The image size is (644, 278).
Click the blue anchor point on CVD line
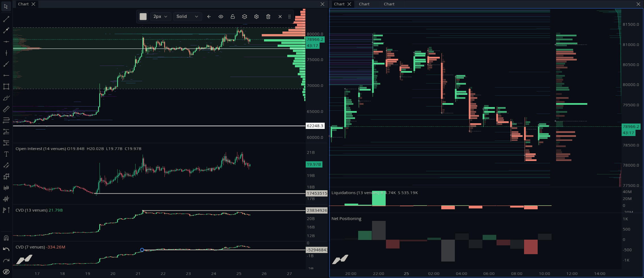pos(142,250)
